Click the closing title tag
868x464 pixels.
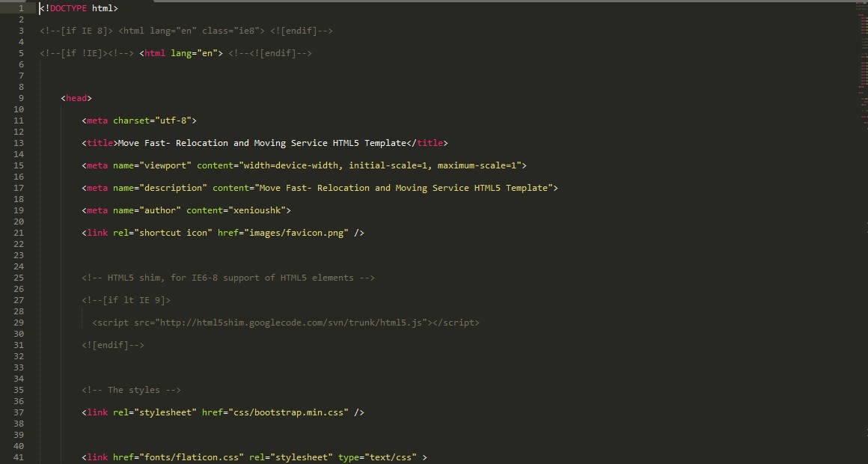427,143
